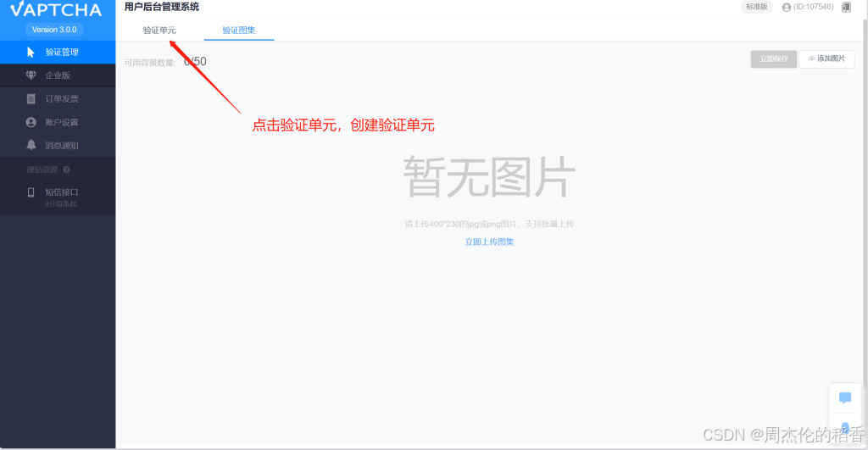Click the phone icon for 短信接口
Viewport: 868px width, 450px height.
(31, 192)
